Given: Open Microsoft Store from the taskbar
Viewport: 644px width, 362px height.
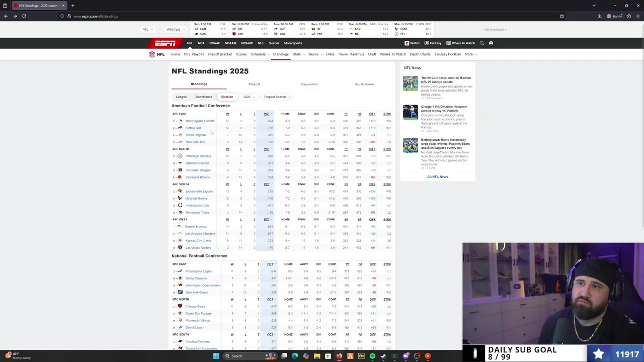Looking at the screenshot, I should [328, 356].
